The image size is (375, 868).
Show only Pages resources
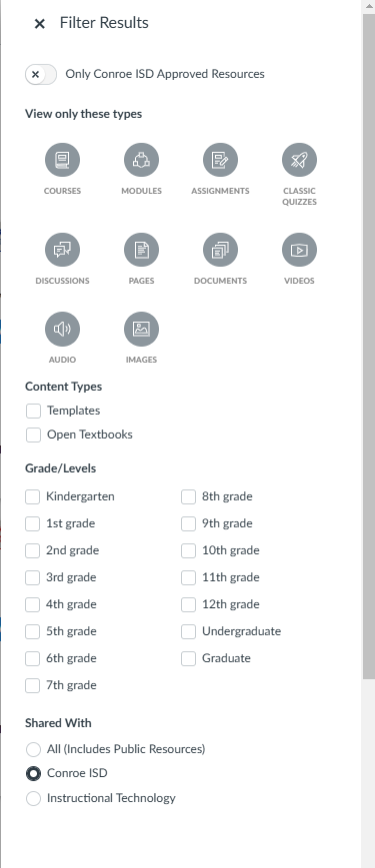click(x=141, y=251)
